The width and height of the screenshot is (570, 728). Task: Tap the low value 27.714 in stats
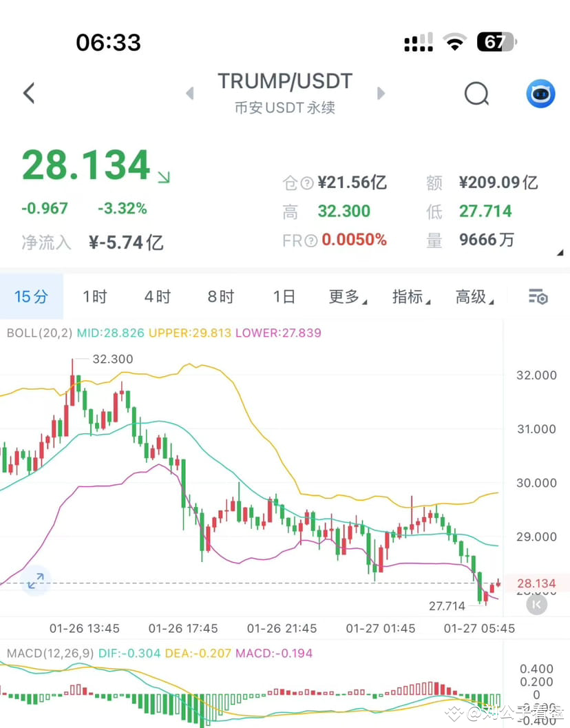[485, 211]
